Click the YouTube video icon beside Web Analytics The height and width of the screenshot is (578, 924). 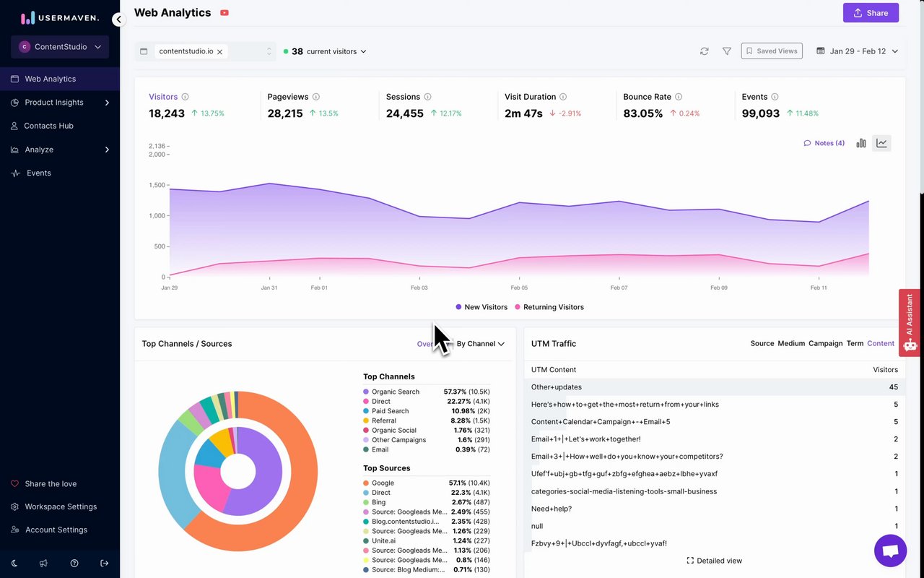point(225,13)
